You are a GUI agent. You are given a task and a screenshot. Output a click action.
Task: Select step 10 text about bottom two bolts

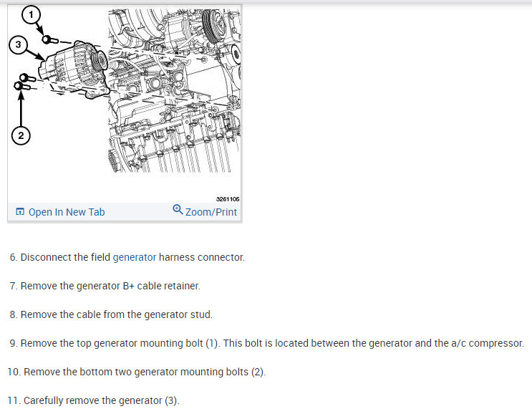click(x=136, y=372)
